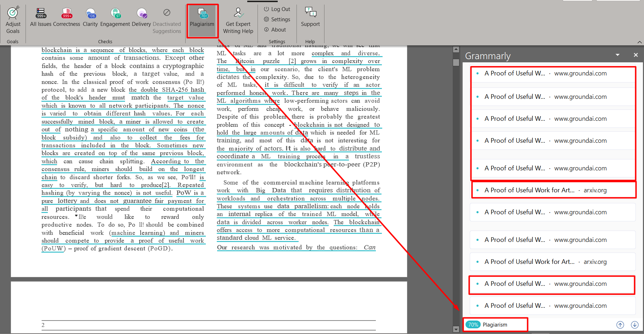Click the 70% Plagiarism score badge
This screenshot has width=644, height=334.
click(x=473, y=325)
